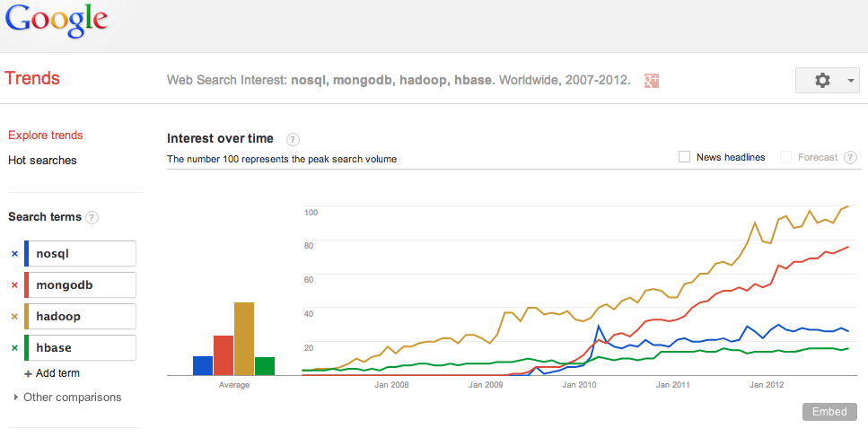
Task: Click the Trends title link
Action: 32,79
